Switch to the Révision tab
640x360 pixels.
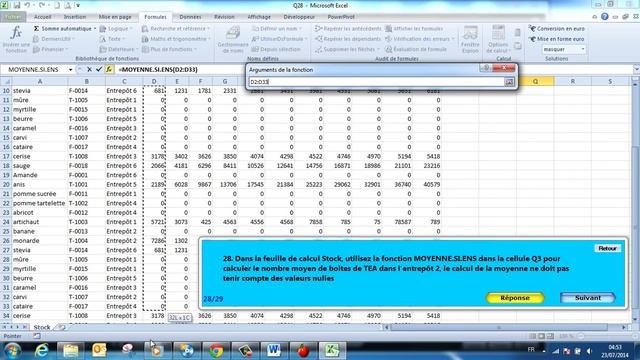pos(224,17)
